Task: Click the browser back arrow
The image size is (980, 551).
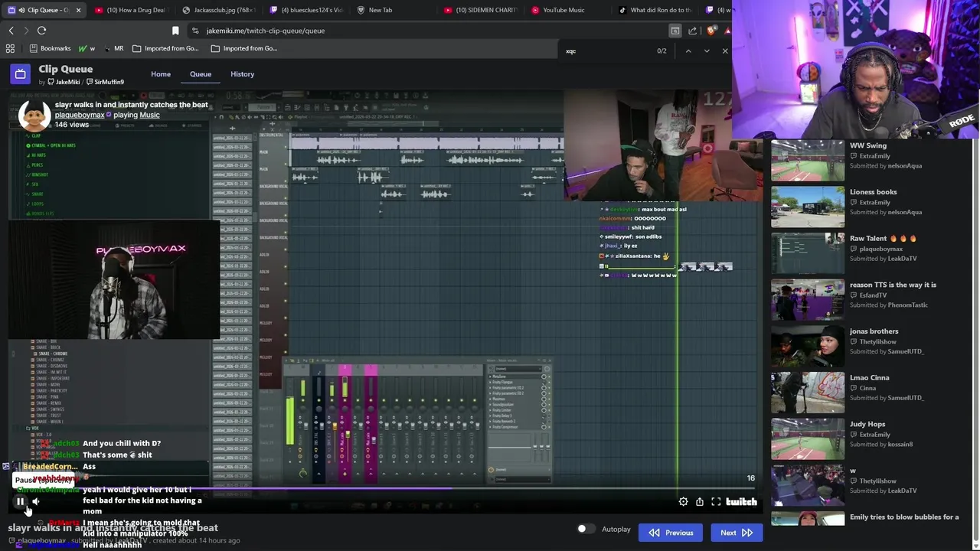Action: (x=11, y=31)
